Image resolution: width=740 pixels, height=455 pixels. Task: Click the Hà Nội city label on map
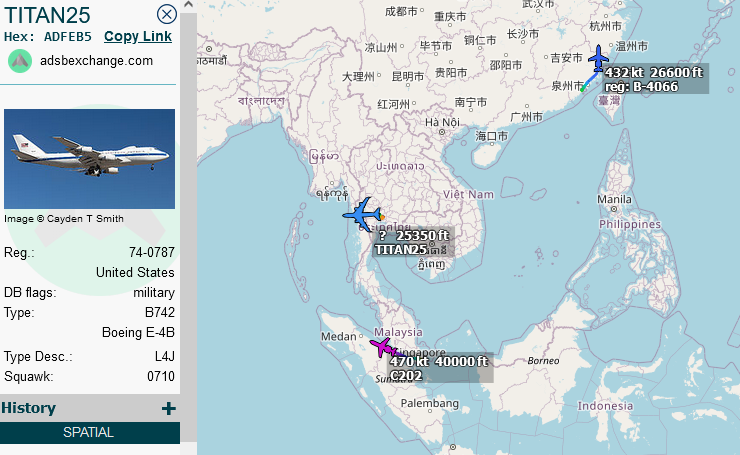click(x=442, y=122)
